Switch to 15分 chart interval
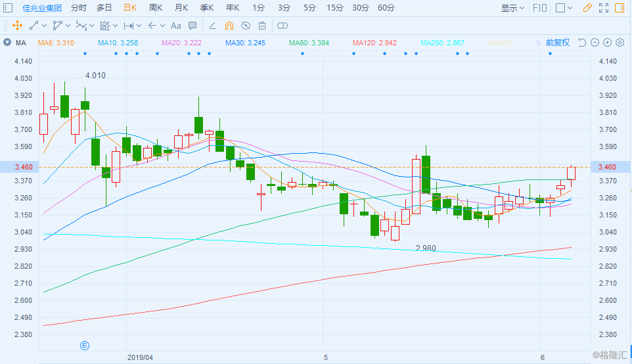Viewport: 632px width, 364px height. 335,8
